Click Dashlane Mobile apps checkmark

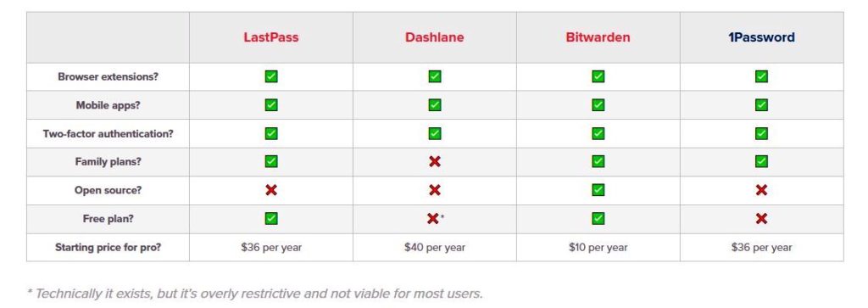tap(435, 104)
